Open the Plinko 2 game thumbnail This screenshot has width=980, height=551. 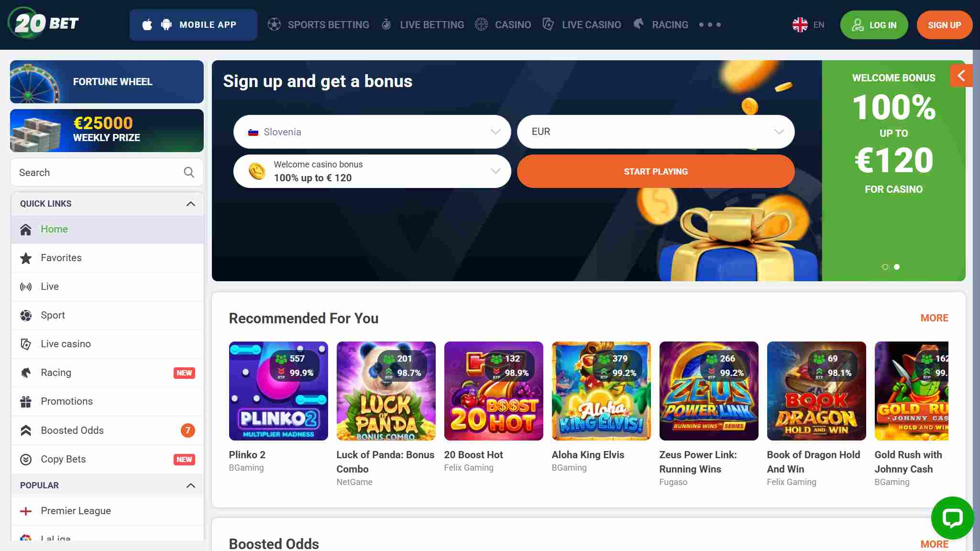click(278, 391)
